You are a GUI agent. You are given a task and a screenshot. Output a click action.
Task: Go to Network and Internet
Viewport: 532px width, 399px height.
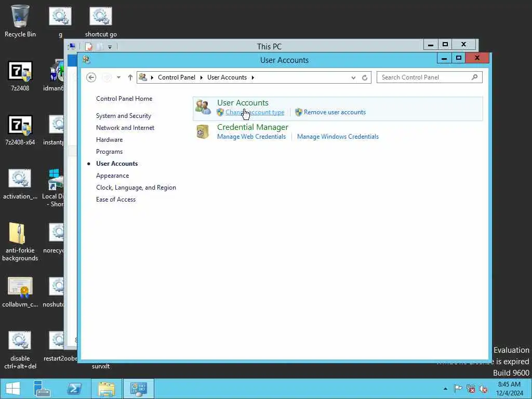pos(125,128)
